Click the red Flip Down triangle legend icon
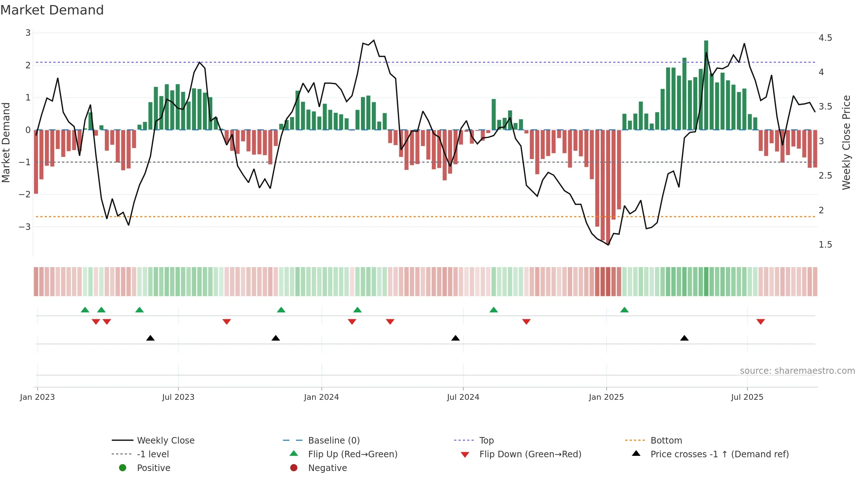868x488 pixels. click(x=465, y=455)
